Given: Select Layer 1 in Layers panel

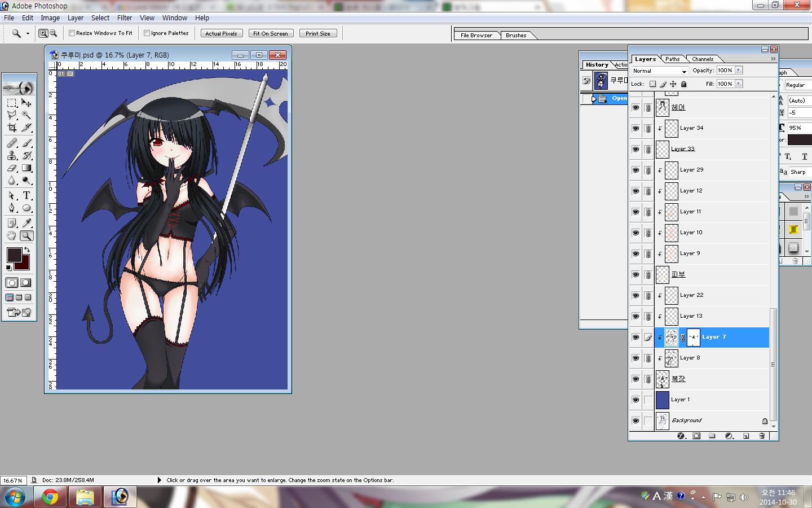Looking at the screenshot, I should tap(710, 400).
